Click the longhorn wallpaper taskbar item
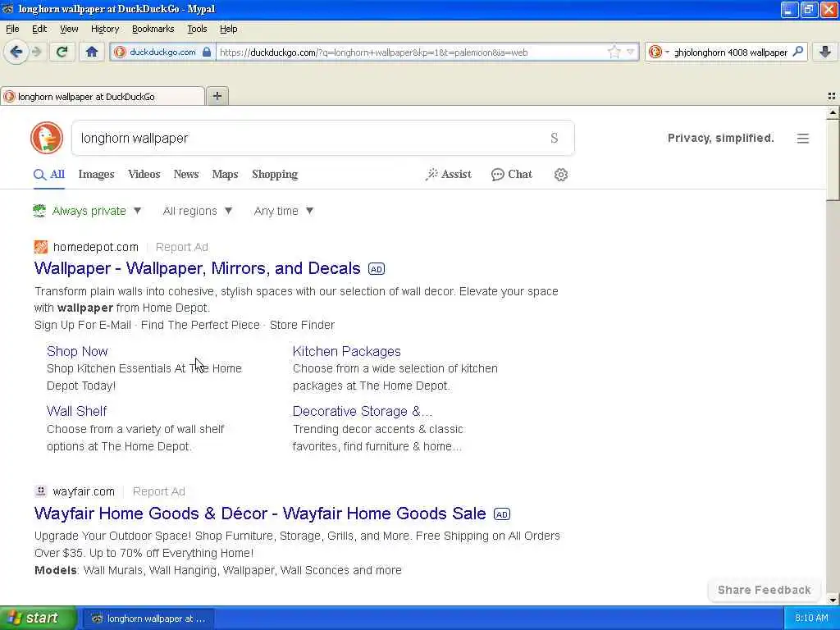840x630 pixels. (148, 619)
